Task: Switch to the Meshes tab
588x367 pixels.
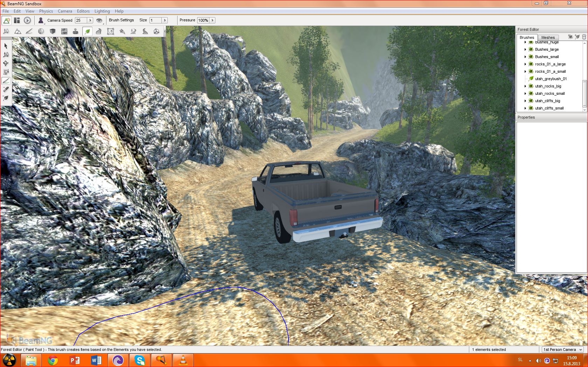Action: (548, 37)
